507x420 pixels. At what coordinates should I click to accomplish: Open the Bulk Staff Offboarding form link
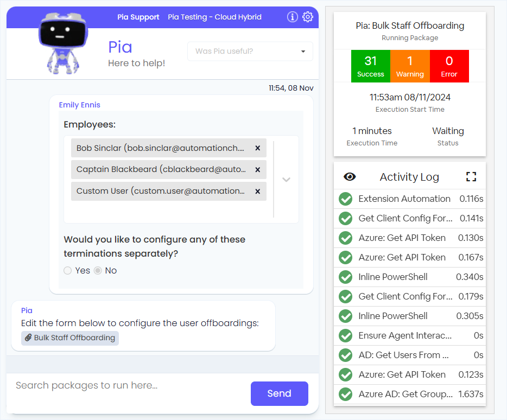(70, 338)
